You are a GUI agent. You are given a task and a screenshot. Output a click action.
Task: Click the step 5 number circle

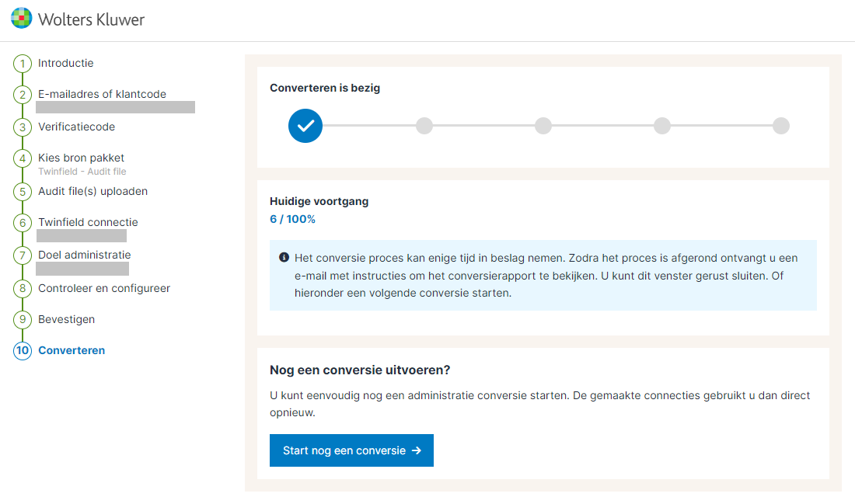pos(23,192)
